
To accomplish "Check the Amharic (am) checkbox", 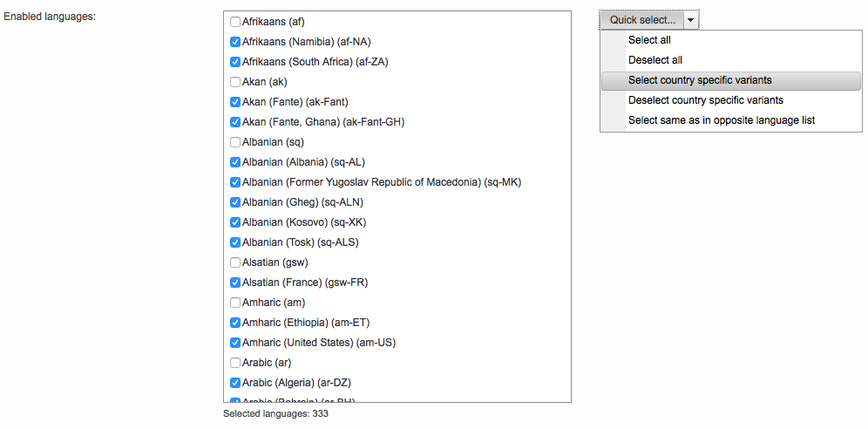I will [x=235, y=303].
